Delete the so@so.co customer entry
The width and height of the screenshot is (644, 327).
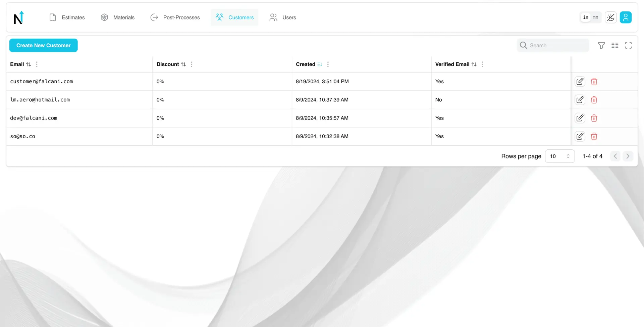point(594,136)
